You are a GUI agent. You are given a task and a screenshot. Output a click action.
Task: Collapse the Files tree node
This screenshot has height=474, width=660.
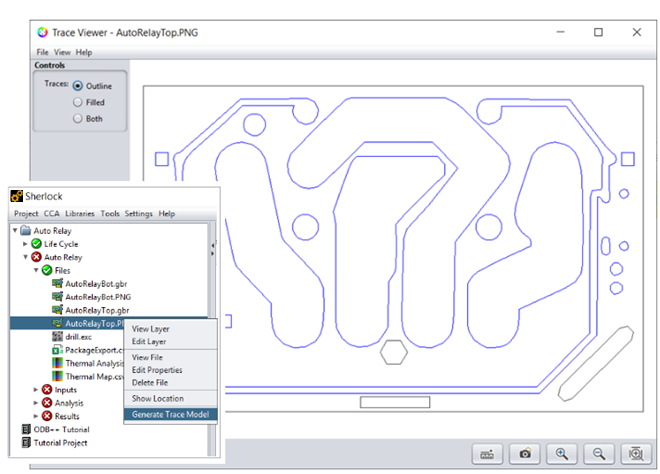pyautogui.click(x=36, y=270)
